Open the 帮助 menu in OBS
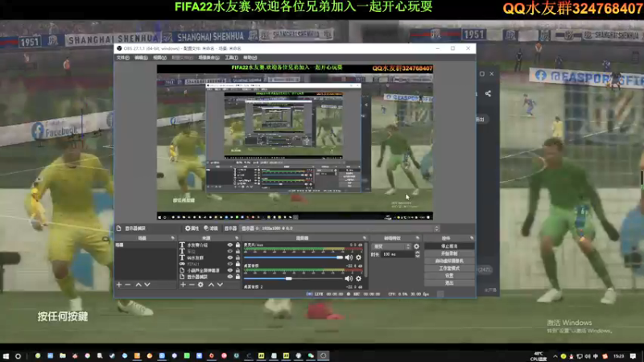The width and height of the screenshot is (644, 362). pyautogui.click(x=250, y=58)
